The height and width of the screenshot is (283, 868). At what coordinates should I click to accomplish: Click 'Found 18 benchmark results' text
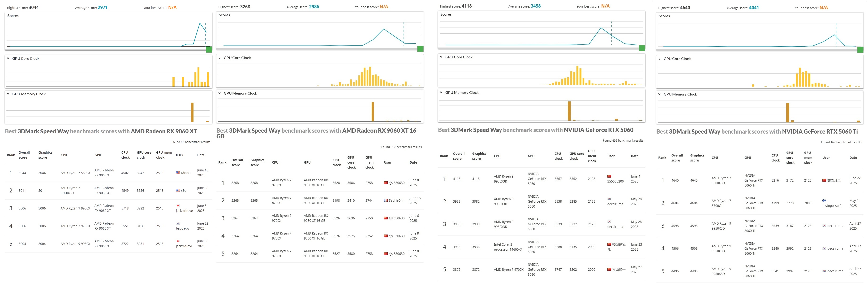(191, 142)
